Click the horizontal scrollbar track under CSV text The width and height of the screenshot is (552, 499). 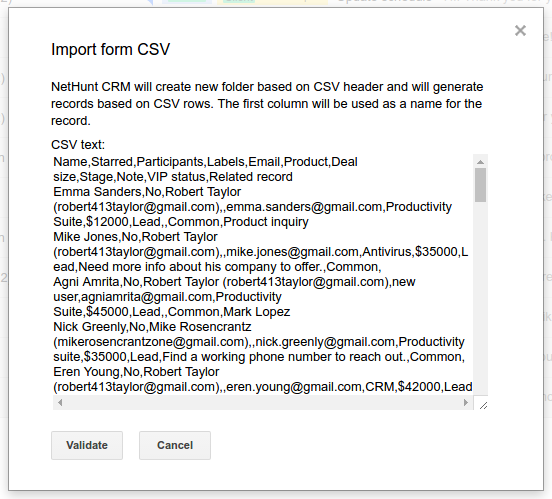[263, 402]
